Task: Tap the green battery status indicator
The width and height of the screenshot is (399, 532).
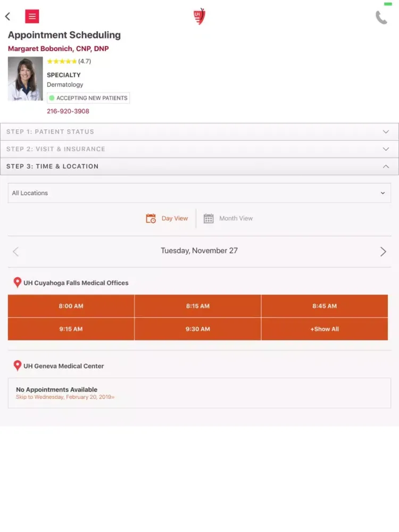Action: click(388, 4)
